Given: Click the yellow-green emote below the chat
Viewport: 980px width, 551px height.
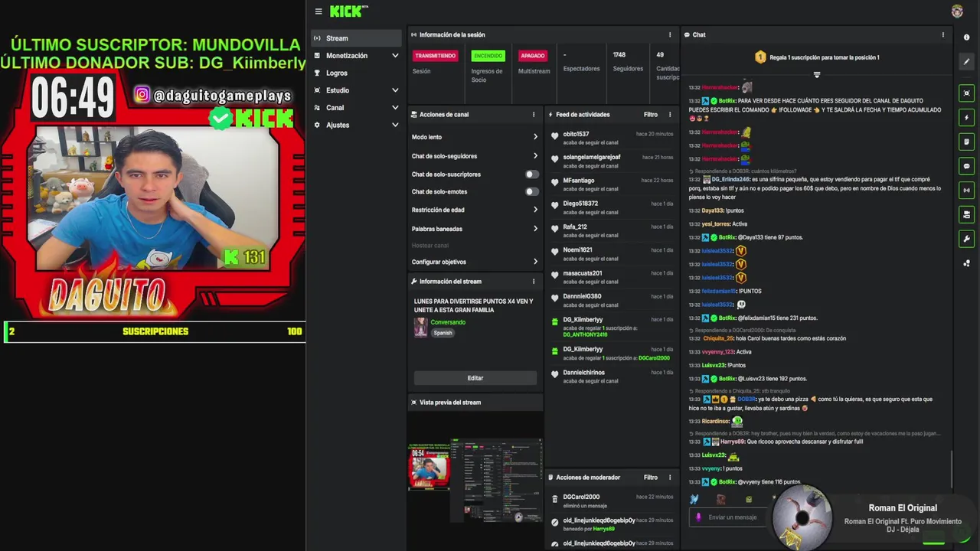Looking at the screenshot, I should click(x=749, y=499).
